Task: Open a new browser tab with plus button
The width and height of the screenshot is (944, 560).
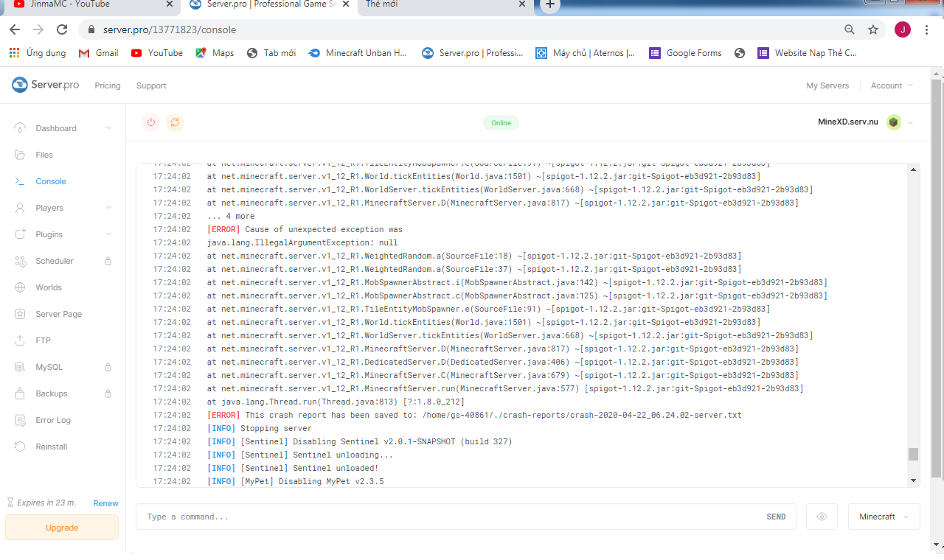Action: coord(549,4)
